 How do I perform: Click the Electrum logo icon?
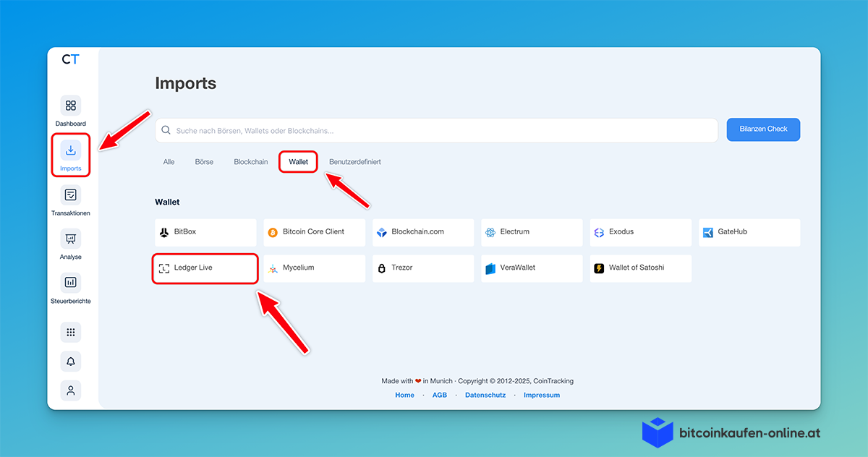490,232
